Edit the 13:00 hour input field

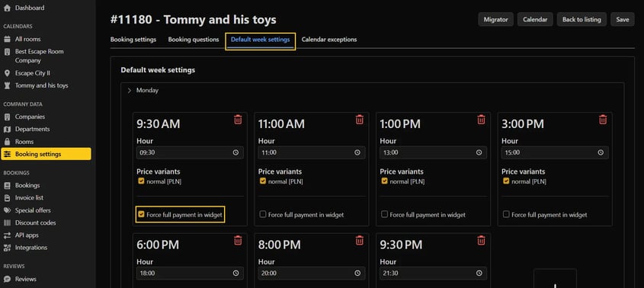tap(434, 152)
